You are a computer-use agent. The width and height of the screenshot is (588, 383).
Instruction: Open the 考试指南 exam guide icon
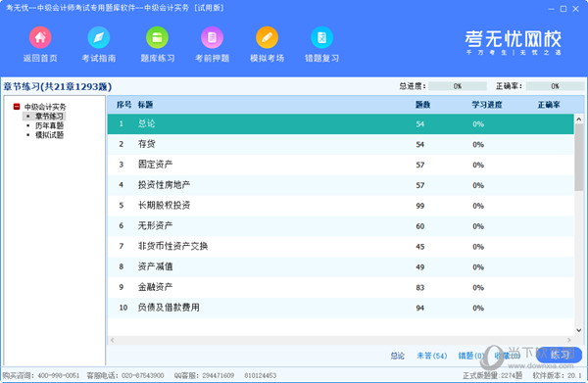click(99, 37)
